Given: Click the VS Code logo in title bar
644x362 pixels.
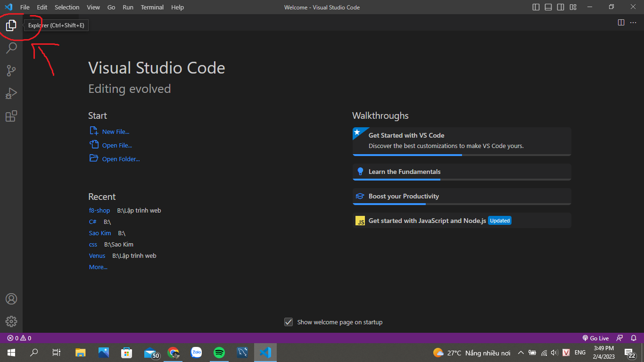Looking at the screenshot, I should coord(8,7).
